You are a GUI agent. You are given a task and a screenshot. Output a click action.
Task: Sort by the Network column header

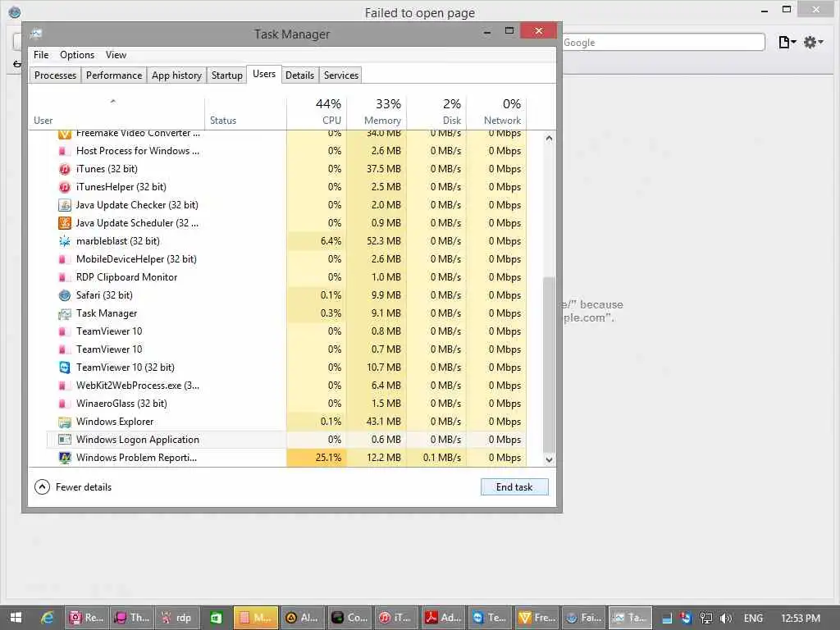pyautogui.click(x=496, y=112)
